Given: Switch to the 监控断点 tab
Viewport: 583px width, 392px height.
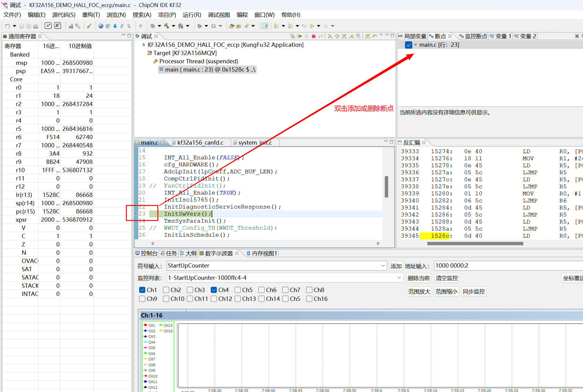Looking at the screenshot, I should coord(473,36).
